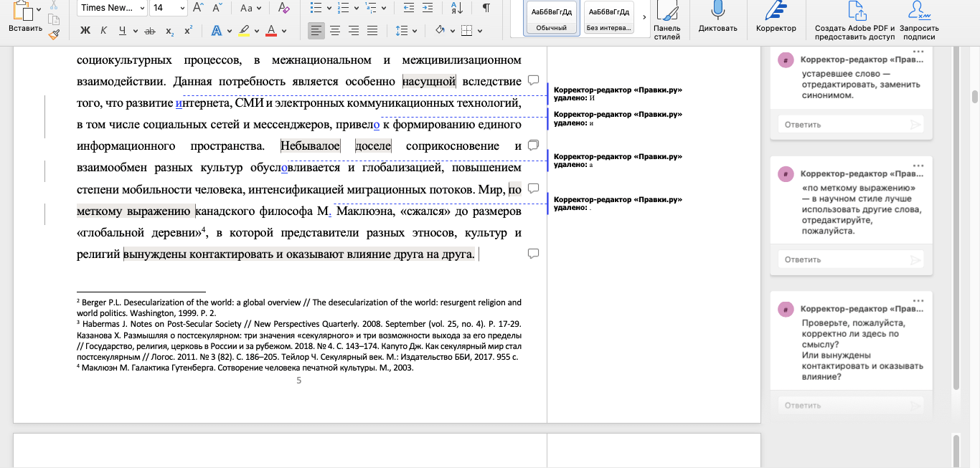Expand the numbered list style arrow
Image resolution: width=980 pixels, height=468 pixels.
pos(356,8)
